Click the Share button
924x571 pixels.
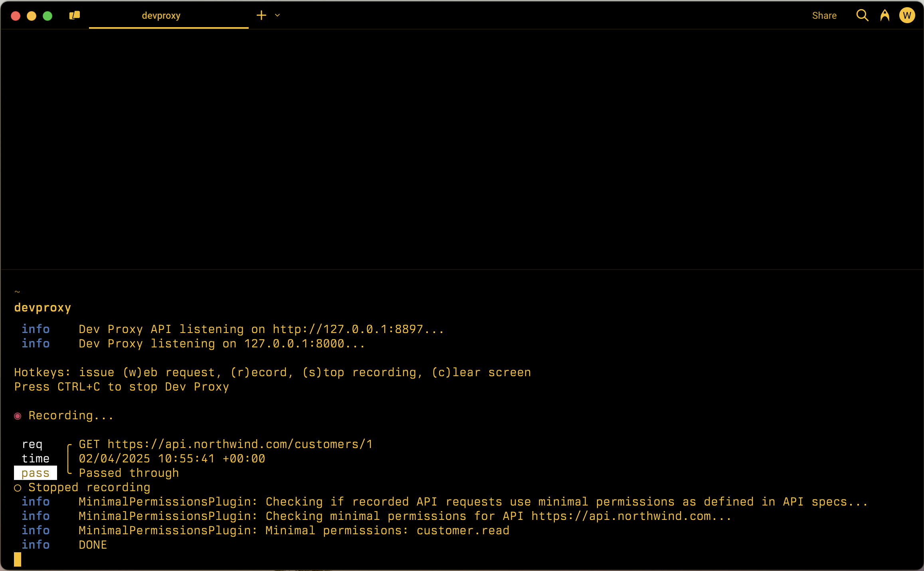824,16
